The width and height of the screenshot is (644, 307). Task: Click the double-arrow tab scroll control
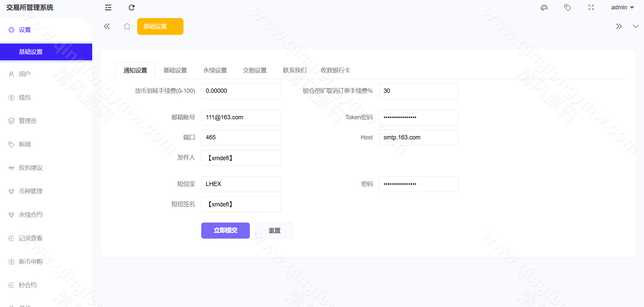tap(619, 26)
